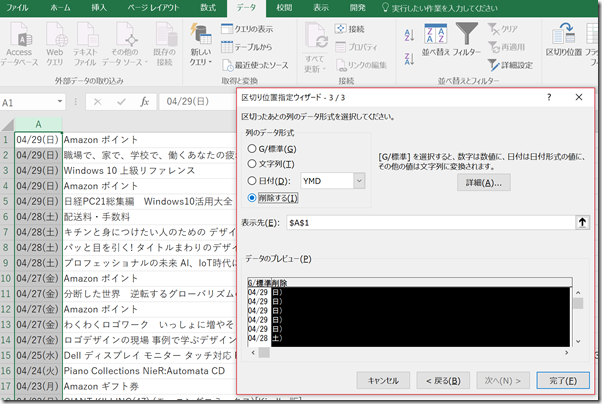Click the < 戻る(B) button

(x=443, y=381)
